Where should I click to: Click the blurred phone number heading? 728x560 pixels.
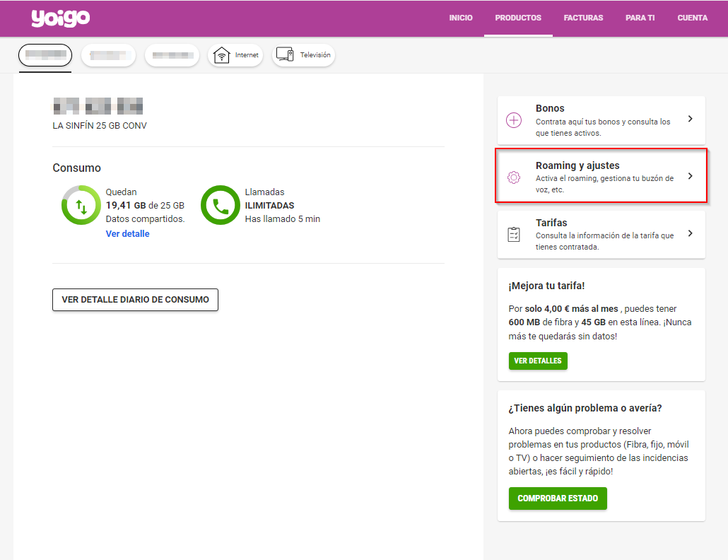click(98, 106)
